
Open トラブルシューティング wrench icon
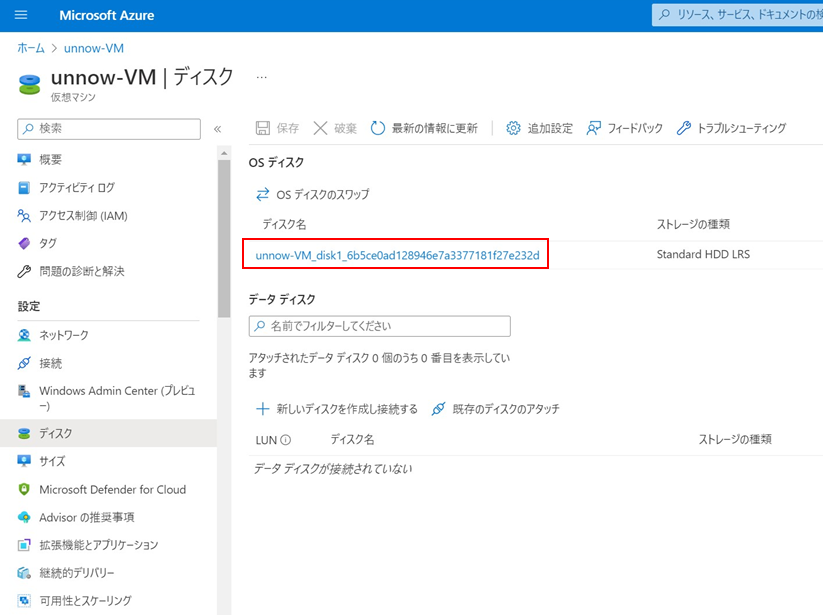click(683, 128)
